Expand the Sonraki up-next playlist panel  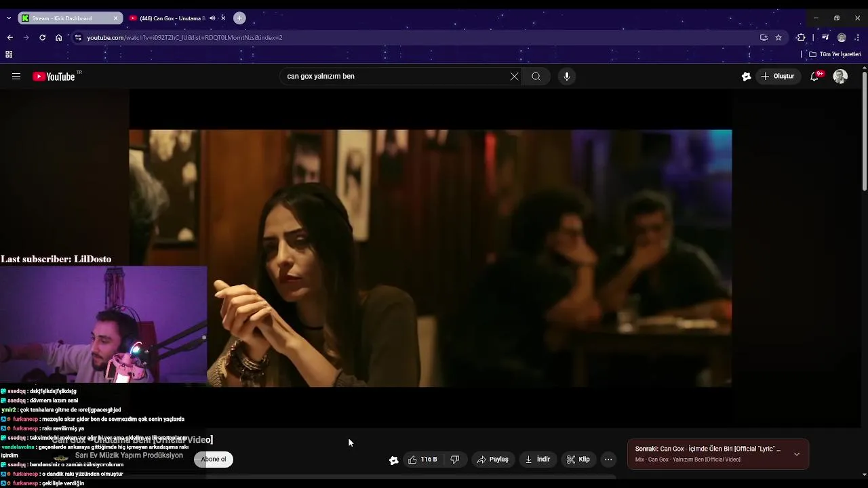(797, 454)
